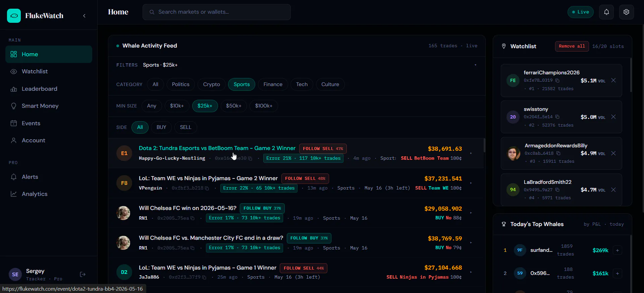The height and width of the screenshot is (293, 644).
Task: Copy RN1 address in Chelsea win row
Action: tap(193, 218)
